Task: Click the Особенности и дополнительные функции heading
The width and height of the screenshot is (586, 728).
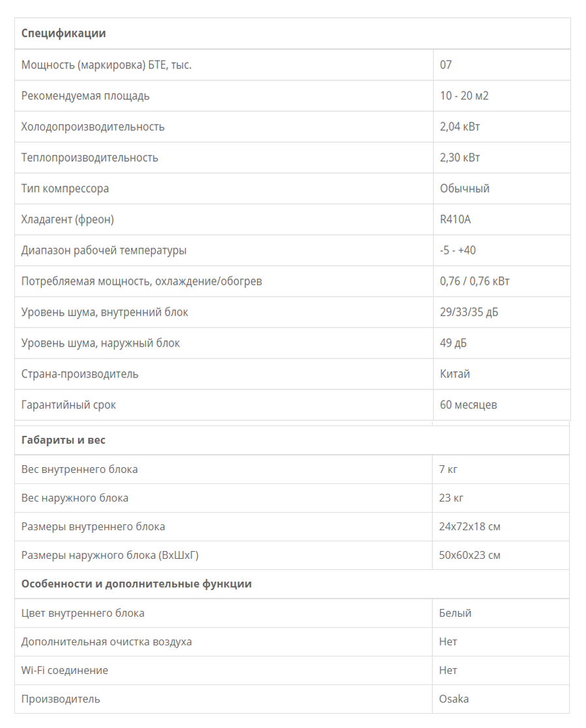Action: (137, 584)
